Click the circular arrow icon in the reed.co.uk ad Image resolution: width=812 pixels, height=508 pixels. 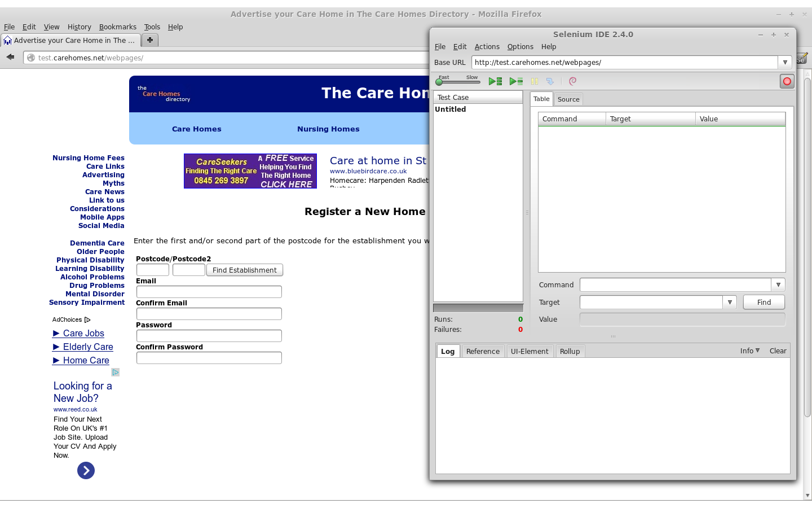[x=86, y=470]
